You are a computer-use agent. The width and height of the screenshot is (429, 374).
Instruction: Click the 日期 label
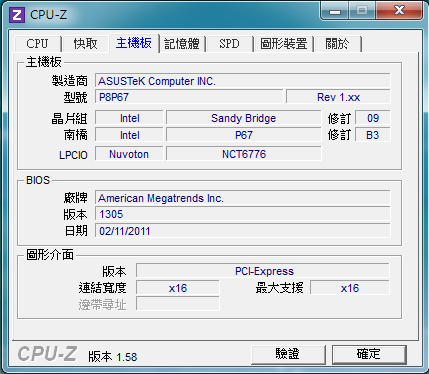(75, 231)
